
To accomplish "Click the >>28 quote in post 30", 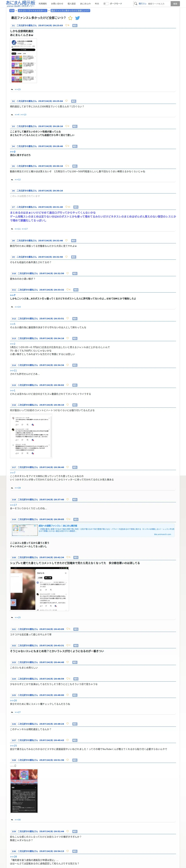I will [x=13, y=857].
